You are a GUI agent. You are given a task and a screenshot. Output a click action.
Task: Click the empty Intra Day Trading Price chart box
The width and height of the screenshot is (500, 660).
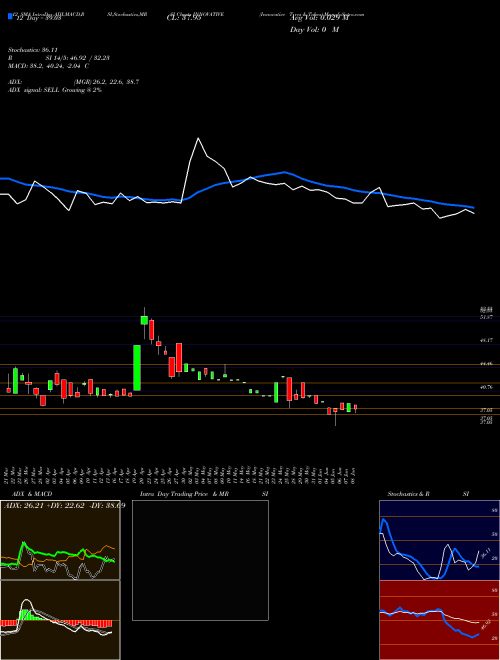coord(200,560)
